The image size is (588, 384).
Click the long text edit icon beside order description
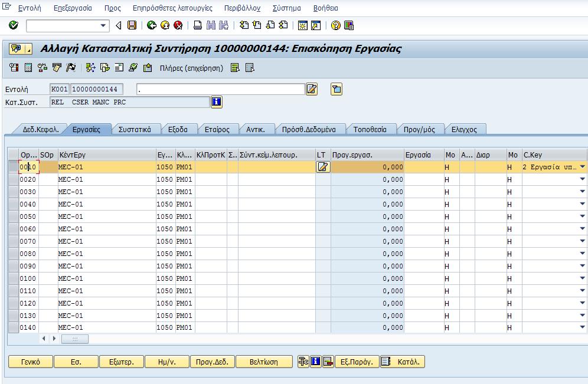click(x=312, y=89)
